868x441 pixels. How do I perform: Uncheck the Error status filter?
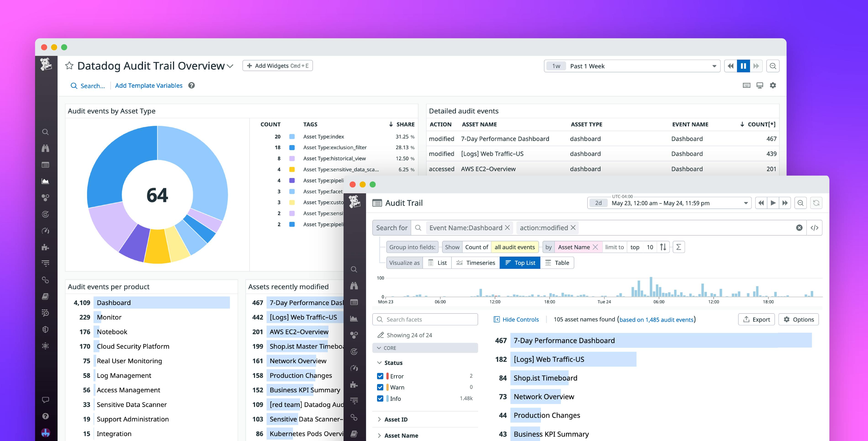tap(380, 376)
